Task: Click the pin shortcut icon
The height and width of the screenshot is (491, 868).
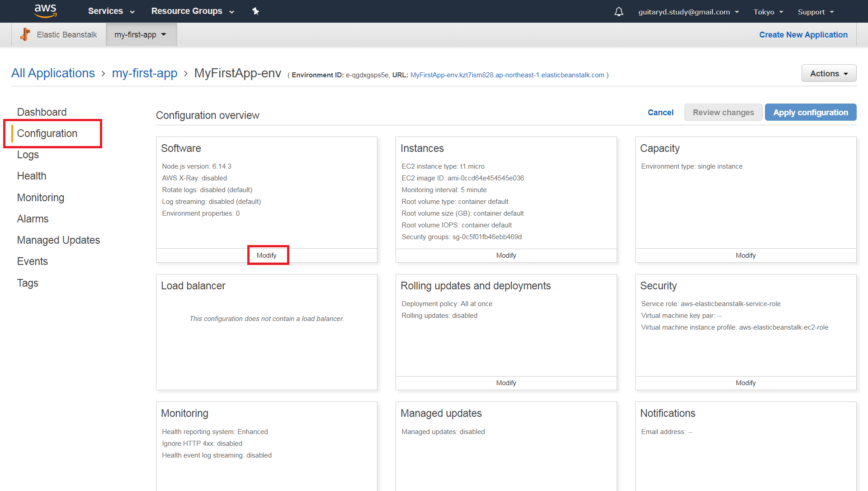Action: 255,11
